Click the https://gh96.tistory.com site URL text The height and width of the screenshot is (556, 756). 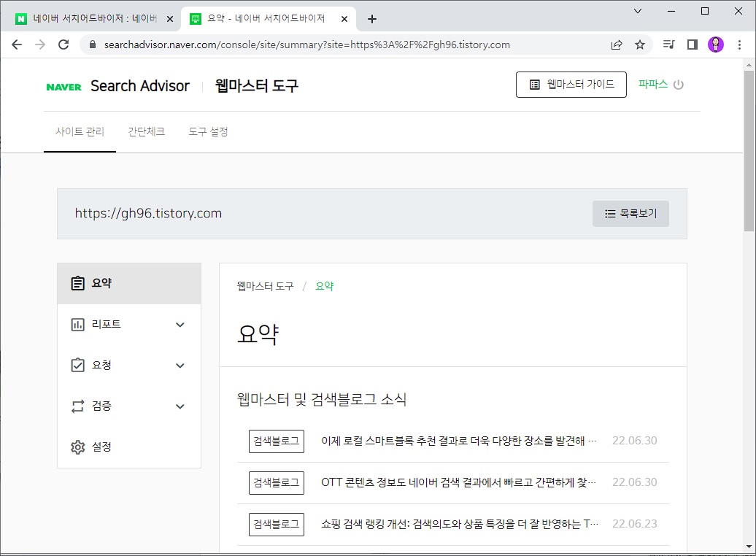148,213
